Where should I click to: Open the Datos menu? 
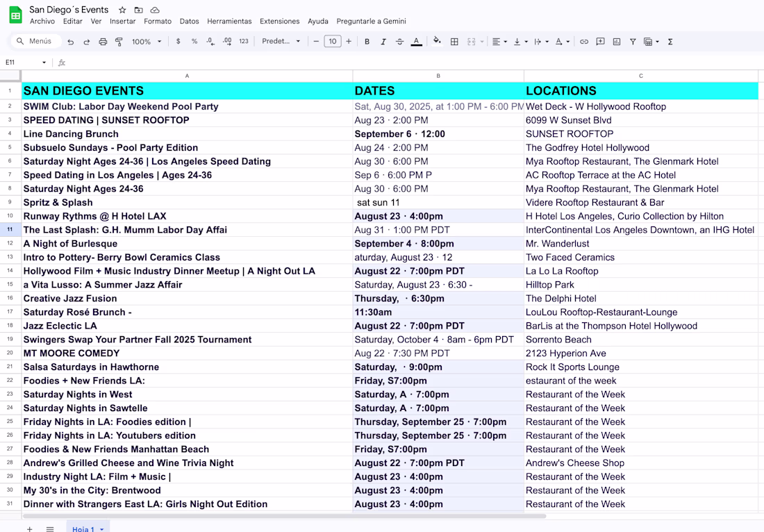tap(190, 22)
